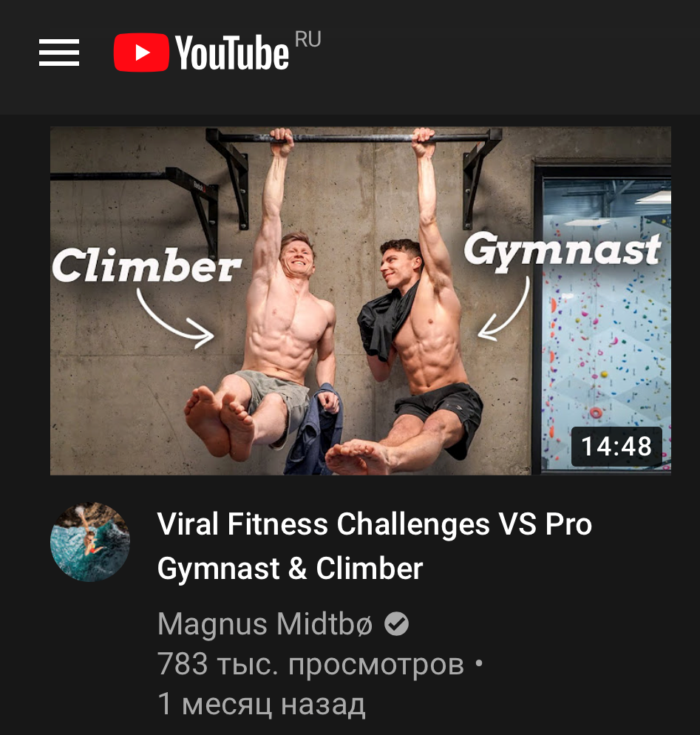Image resolution: width=700 pixels, height=735 pixels.
Task: Click the Climber label in thumbnail
Action: tap(146, 265)
